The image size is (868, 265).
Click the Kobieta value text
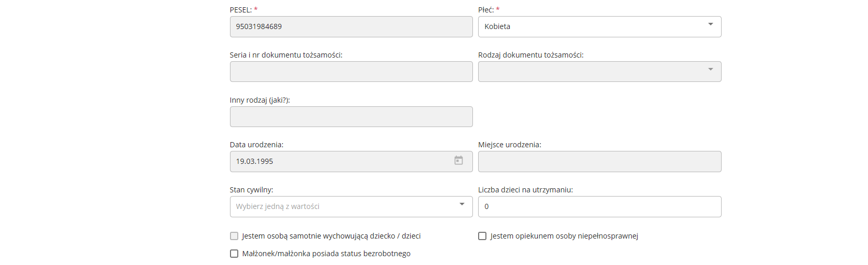497,26
